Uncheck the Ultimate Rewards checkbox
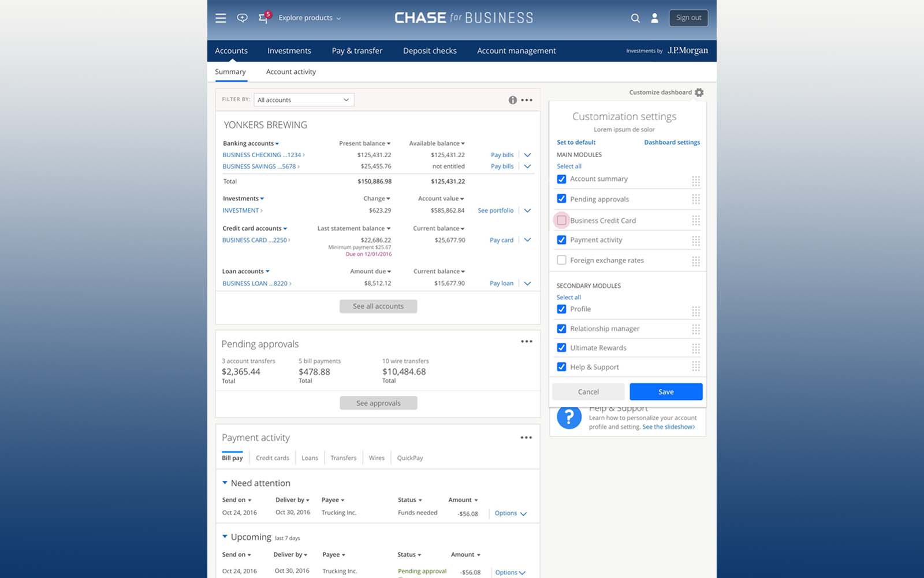Screen dimensions: 924x578 coord(561,348)
